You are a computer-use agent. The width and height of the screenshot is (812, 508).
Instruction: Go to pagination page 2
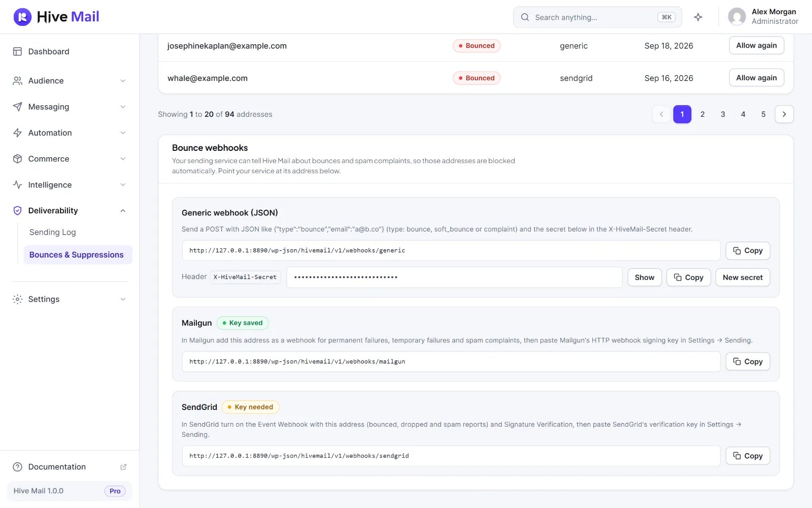tap(702, 114)
